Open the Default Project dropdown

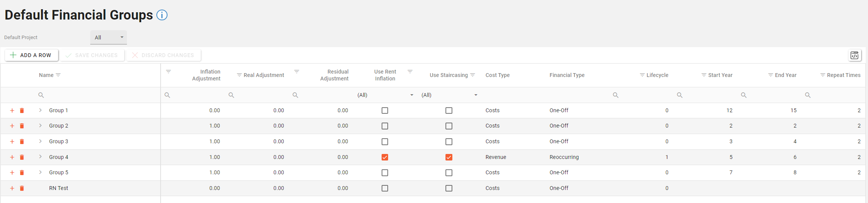109,38
